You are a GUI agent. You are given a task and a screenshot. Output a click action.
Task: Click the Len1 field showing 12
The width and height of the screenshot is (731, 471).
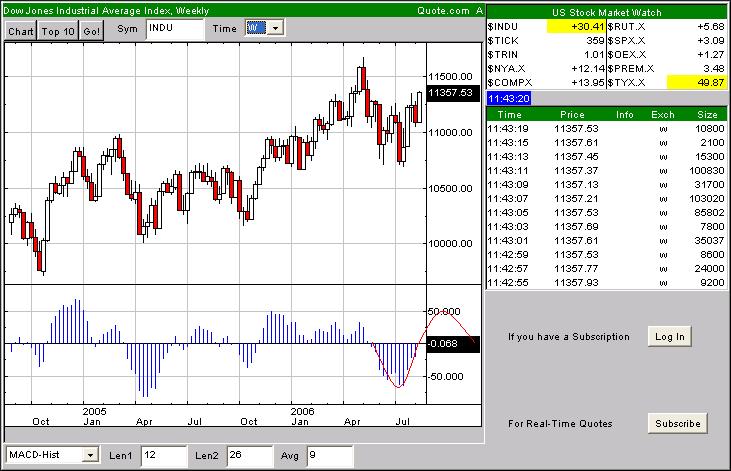(164, 456)
